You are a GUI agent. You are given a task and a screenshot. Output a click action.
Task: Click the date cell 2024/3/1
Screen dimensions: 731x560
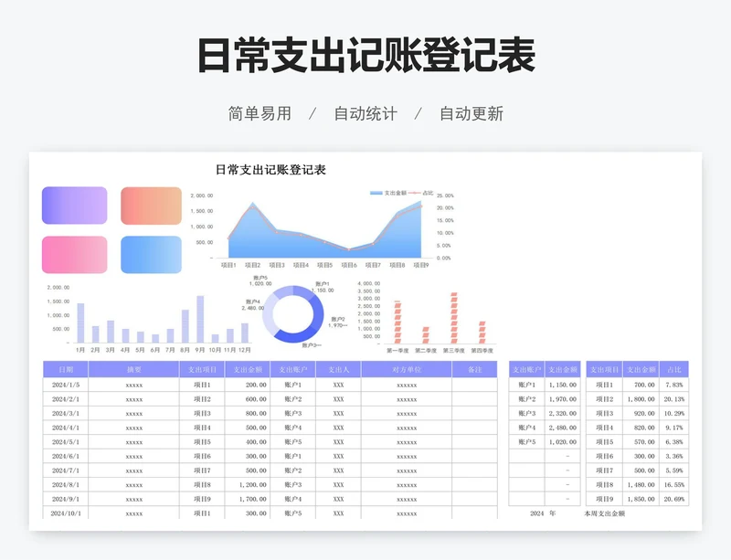(66, 413)
